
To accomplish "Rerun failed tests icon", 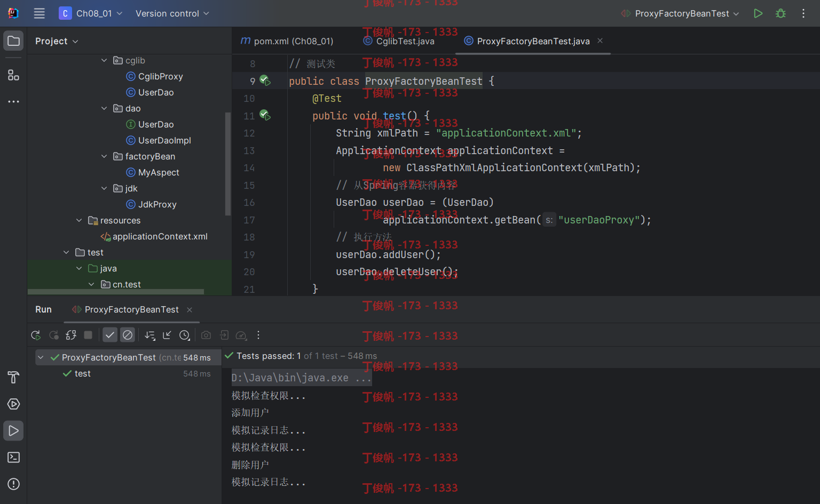I will click(53, 335).
